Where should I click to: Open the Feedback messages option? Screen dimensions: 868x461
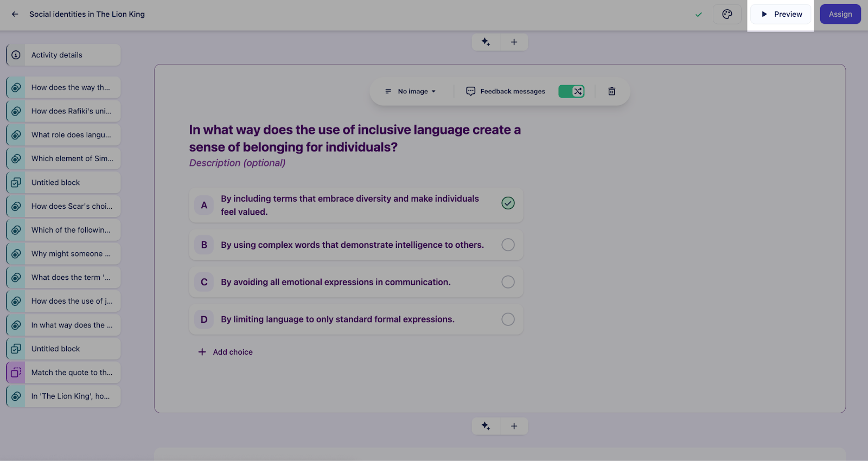pyautogui.click(x=506, y=91)
